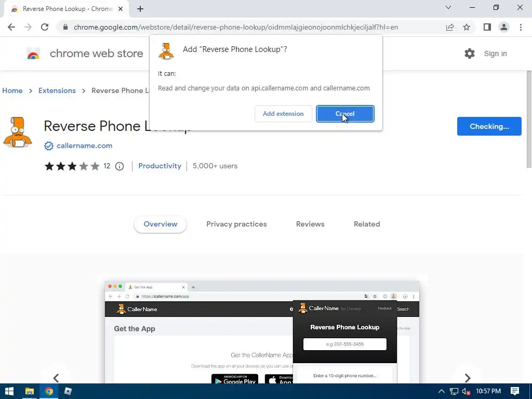532x399 pixels.
Task: Share this page icon
Action: (450, 27)
